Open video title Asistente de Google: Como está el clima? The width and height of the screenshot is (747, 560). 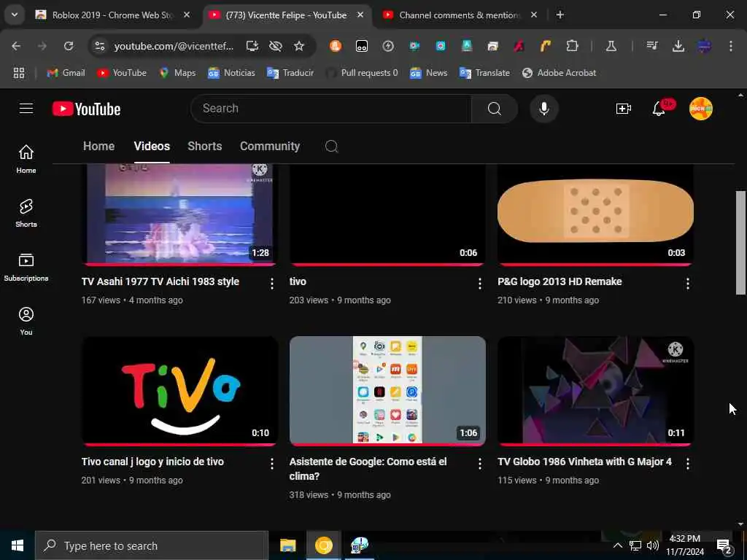(368, 469)
